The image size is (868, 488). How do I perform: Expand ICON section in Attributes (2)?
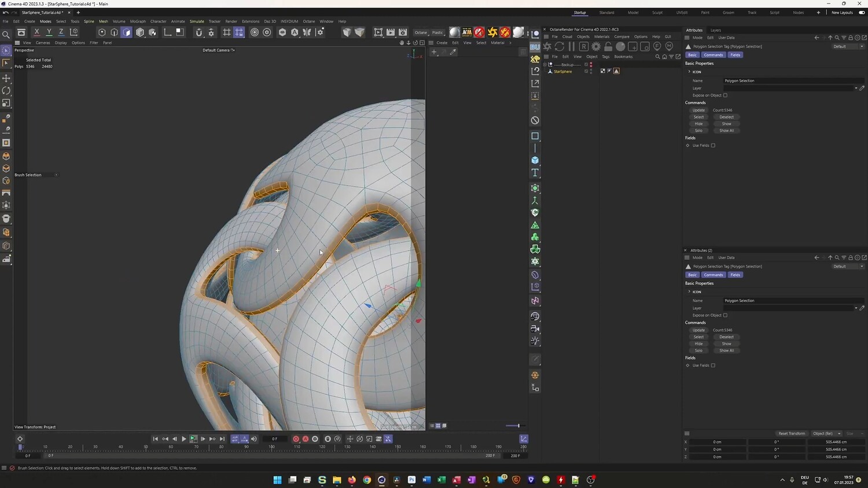click(x=689, y=291)
